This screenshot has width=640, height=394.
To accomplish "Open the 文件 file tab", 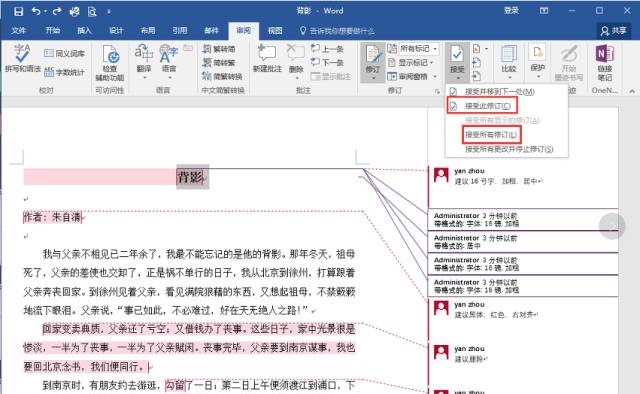I will pos(18,31).
